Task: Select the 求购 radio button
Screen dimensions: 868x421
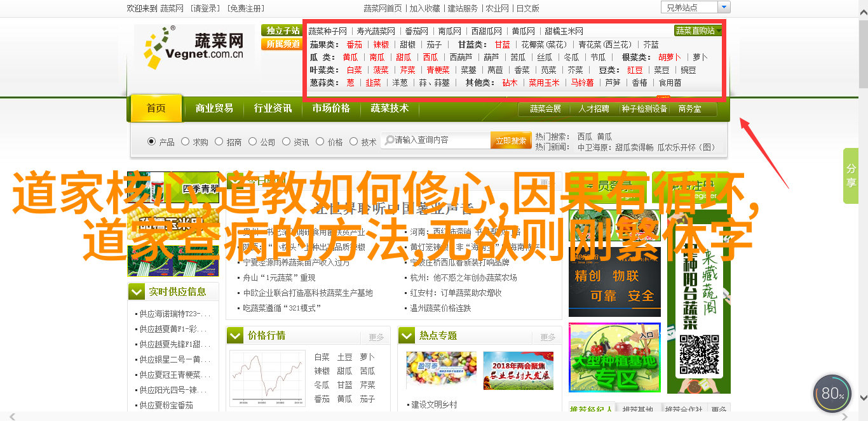Action: [185, 142]
